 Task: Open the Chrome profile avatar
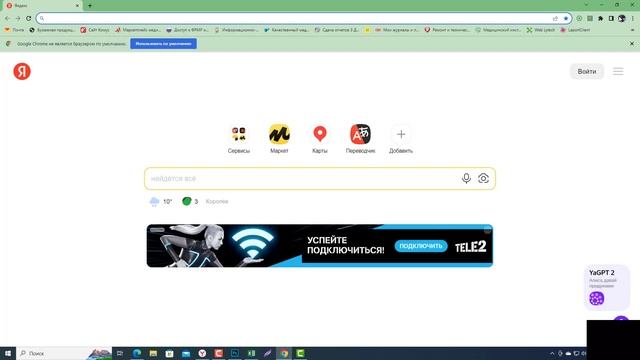(x=622, y=18)
